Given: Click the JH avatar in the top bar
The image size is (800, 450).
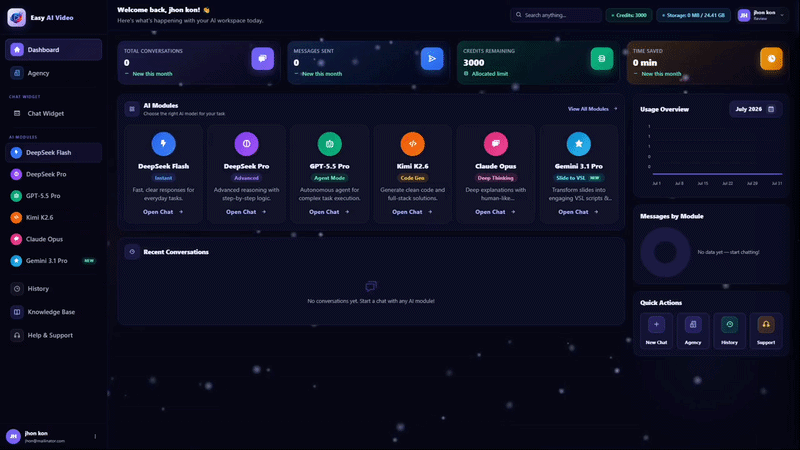Looking at the screenshot, I should tap(743, 15).
